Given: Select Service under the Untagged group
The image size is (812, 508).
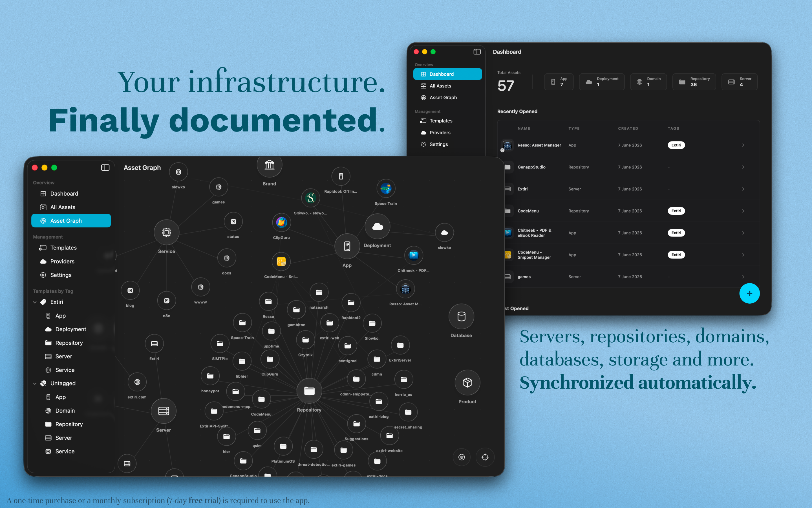Looking at the screenshot, I should [x=71, y=451].
